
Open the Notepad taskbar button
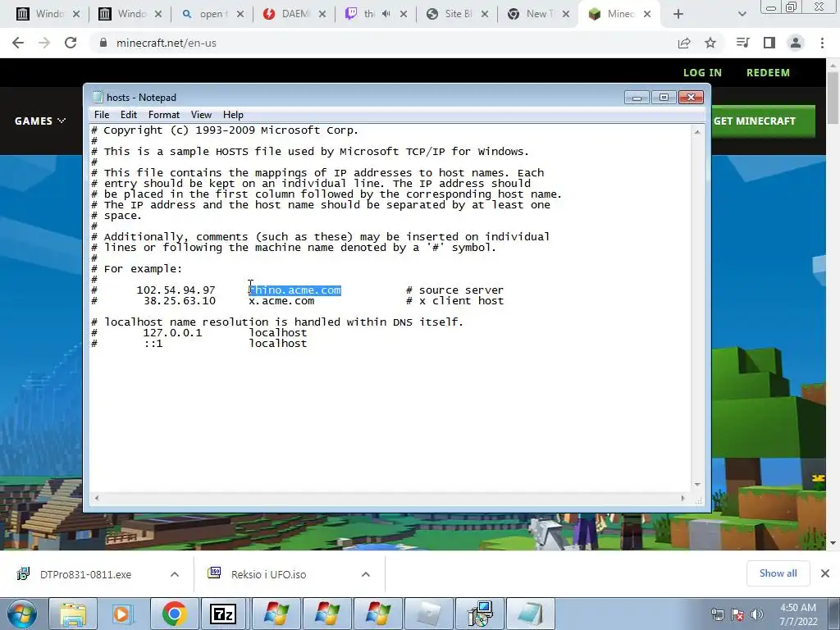pos(531,614)
